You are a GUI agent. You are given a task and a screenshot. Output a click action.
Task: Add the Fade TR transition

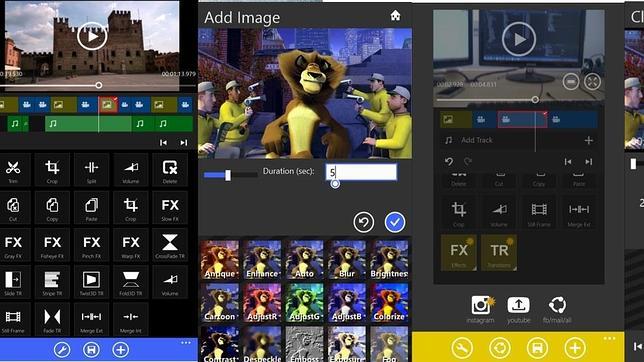point(52,319)
